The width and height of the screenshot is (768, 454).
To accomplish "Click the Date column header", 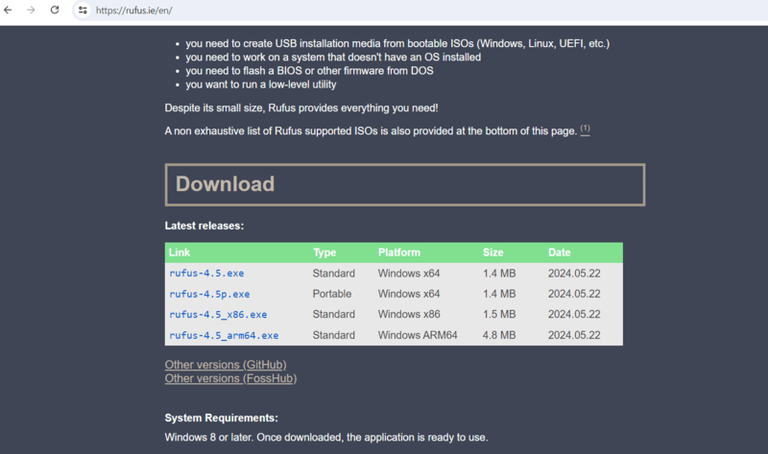I will [559, 253].
